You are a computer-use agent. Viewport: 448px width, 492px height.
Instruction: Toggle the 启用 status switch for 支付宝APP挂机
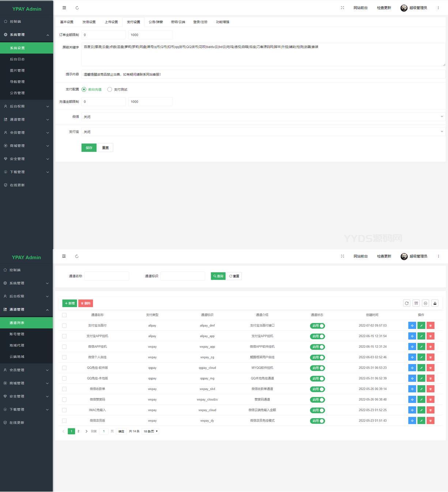pyautogui.click(x=317, y=336)
